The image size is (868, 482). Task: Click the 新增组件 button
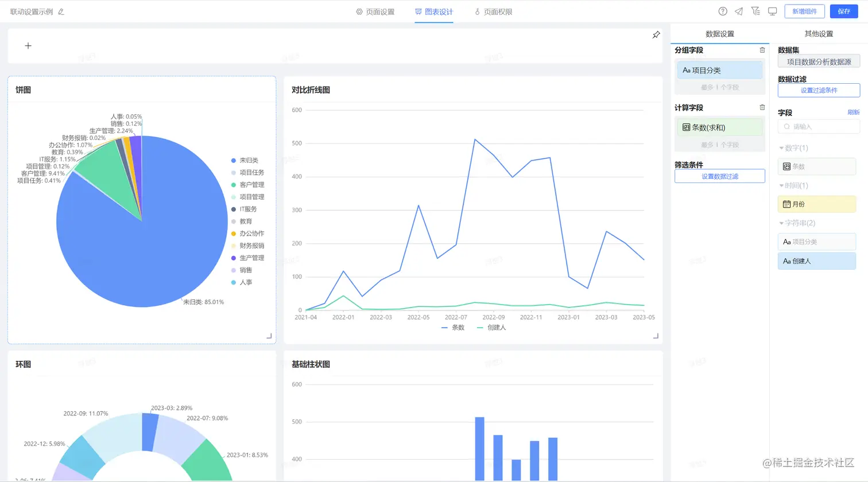point(804,11)
